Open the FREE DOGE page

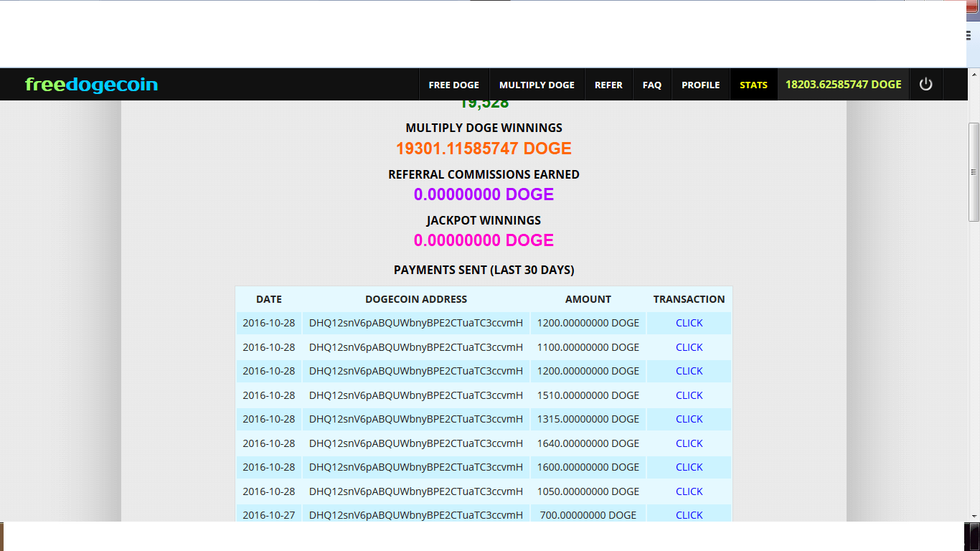click(453, 85)
